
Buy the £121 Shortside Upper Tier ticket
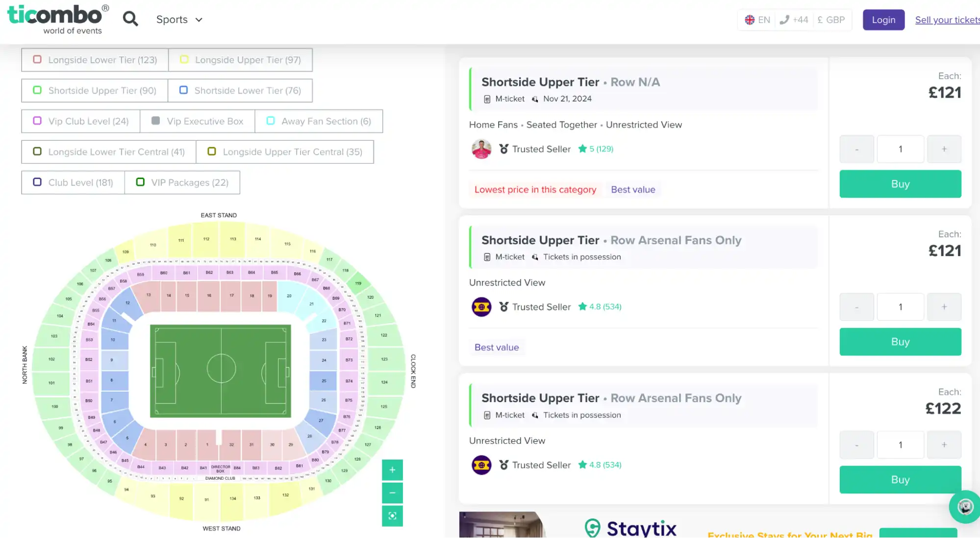coord(900,184)
